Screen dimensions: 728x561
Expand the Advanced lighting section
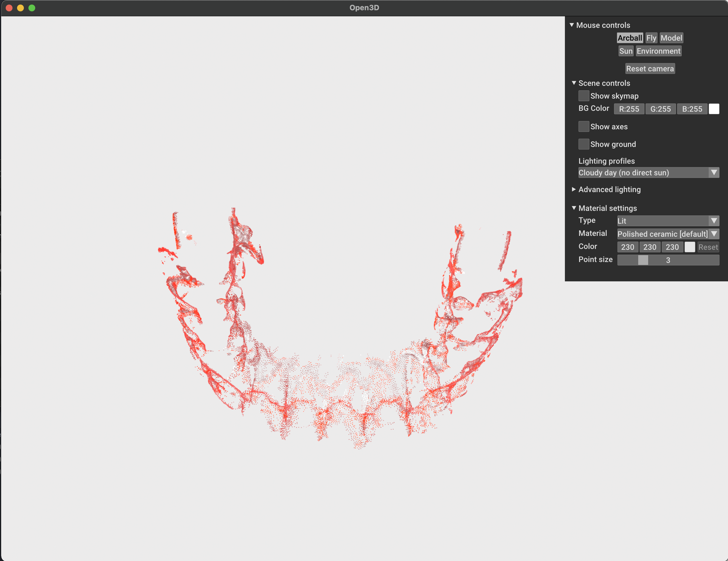[574, 189]
